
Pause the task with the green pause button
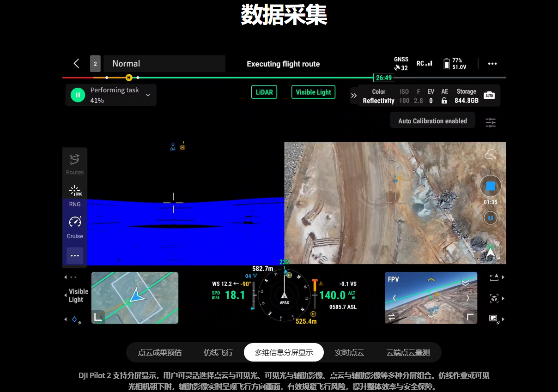coord(78,95)
